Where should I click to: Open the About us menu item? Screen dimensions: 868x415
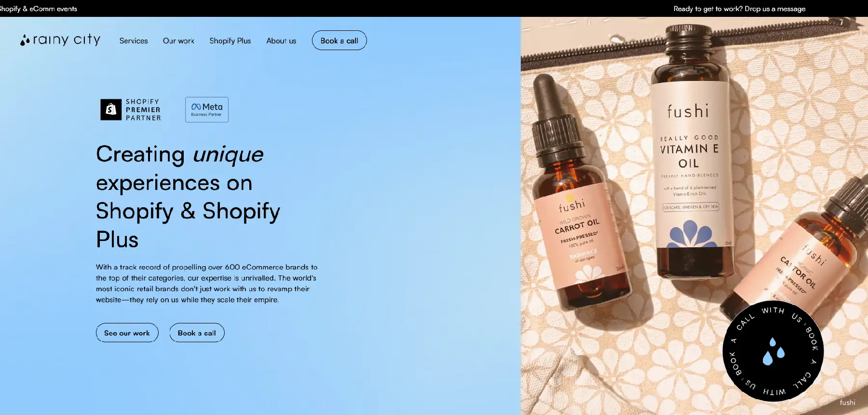[281, 41]
